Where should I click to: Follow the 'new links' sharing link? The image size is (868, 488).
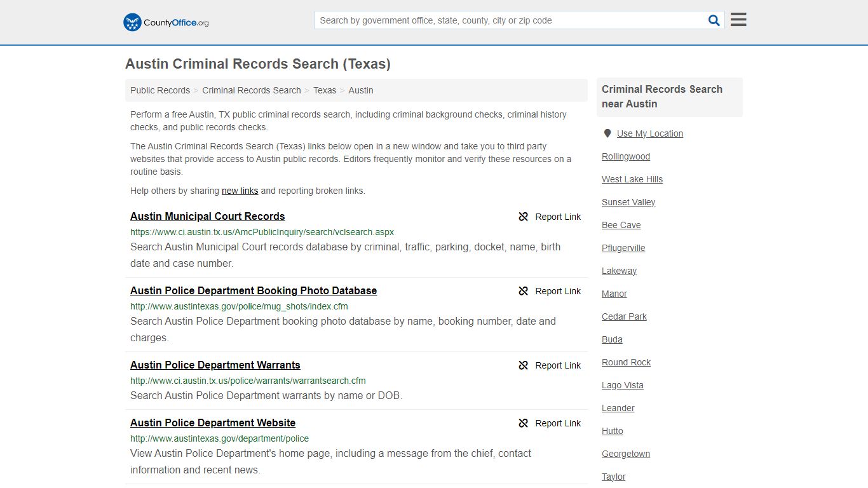pos(240,191)
